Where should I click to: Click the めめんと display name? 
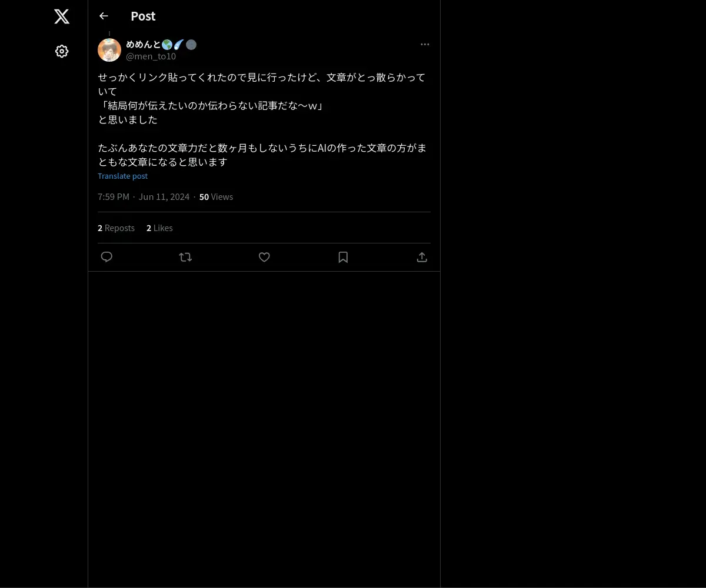144,44
